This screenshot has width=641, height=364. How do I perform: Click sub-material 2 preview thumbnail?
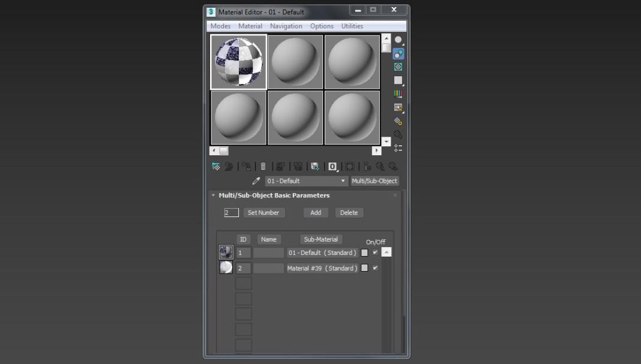pyautogui.click(x=226, y=267)
